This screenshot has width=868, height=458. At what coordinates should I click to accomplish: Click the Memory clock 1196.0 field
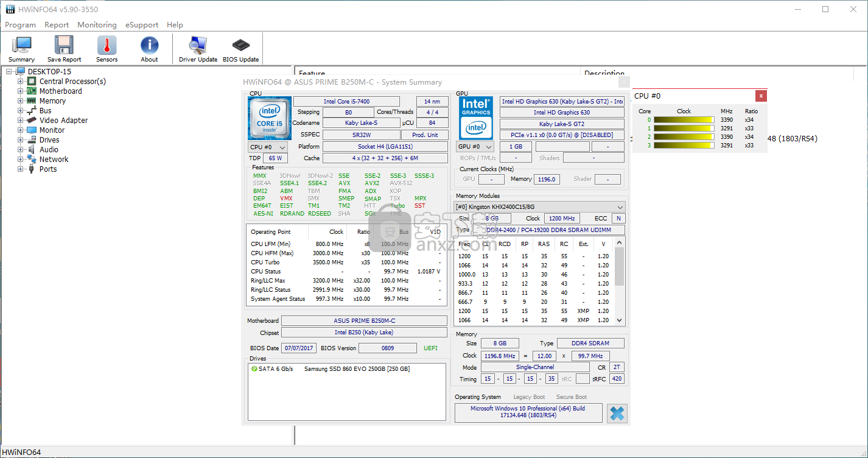tap(547, 179)
